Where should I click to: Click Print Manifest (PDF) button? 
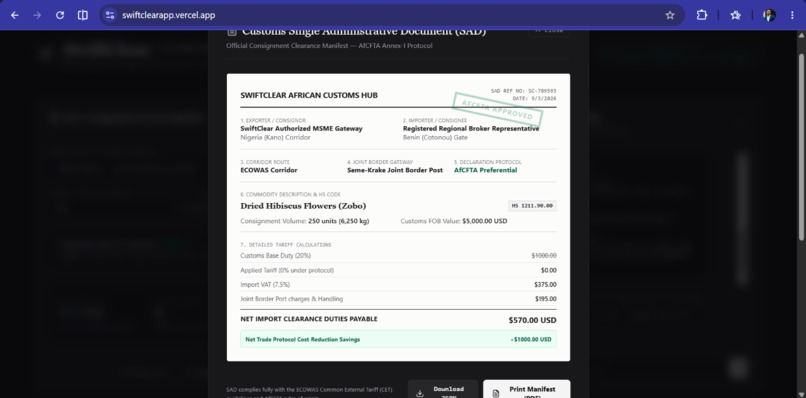526,390
